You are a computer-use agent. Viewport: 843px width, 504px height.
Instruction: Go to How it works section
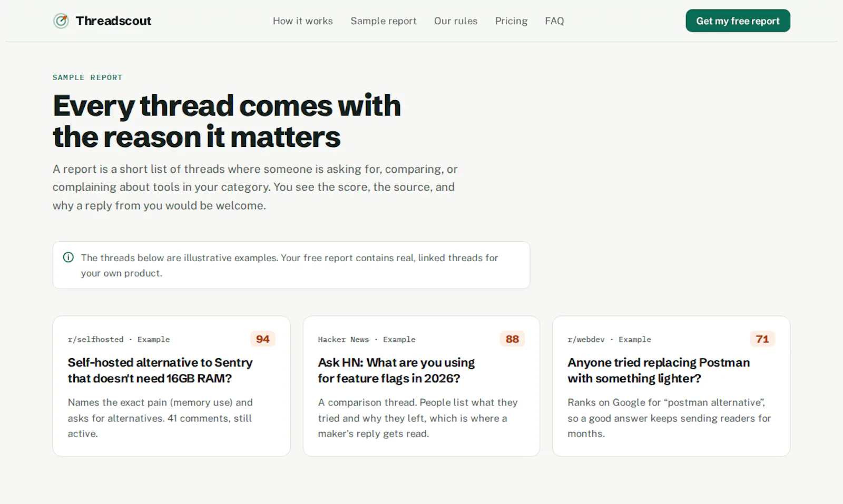point(303,21)
